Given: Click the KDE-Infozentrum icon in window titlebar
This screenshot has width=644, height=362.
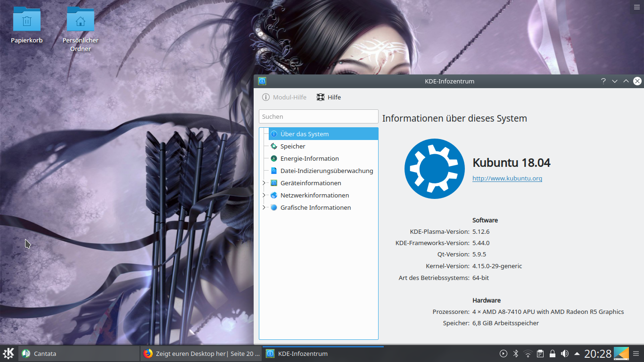Looking at the screenshot, I should (261, 81).
